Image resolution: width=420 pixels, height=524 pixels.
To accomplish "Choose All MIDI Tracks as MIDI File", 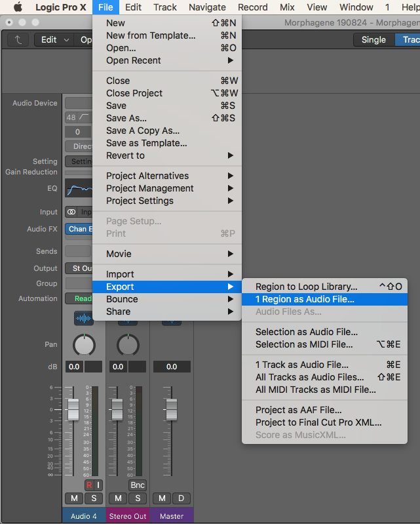I will click(324, 390).
